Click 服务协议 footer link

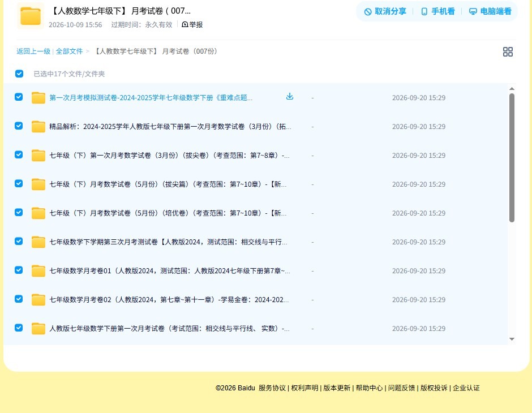pos(272,388)
